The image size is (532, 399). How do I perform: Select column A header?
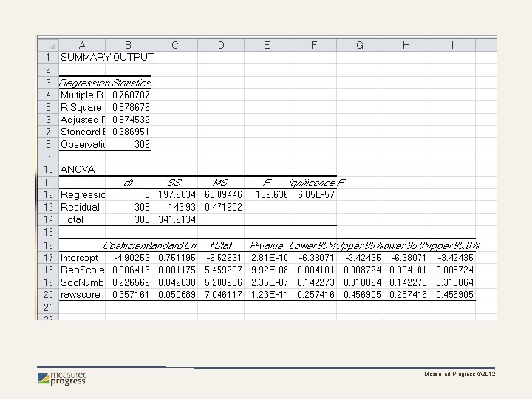(82, 45)
